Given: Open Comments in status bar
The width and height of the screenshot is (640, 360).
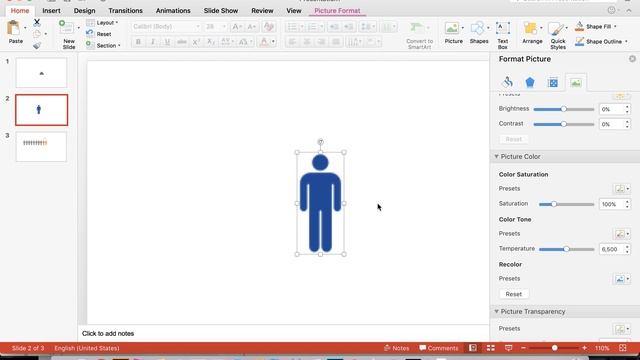Looking at the screenshot, I should point(439,348).
